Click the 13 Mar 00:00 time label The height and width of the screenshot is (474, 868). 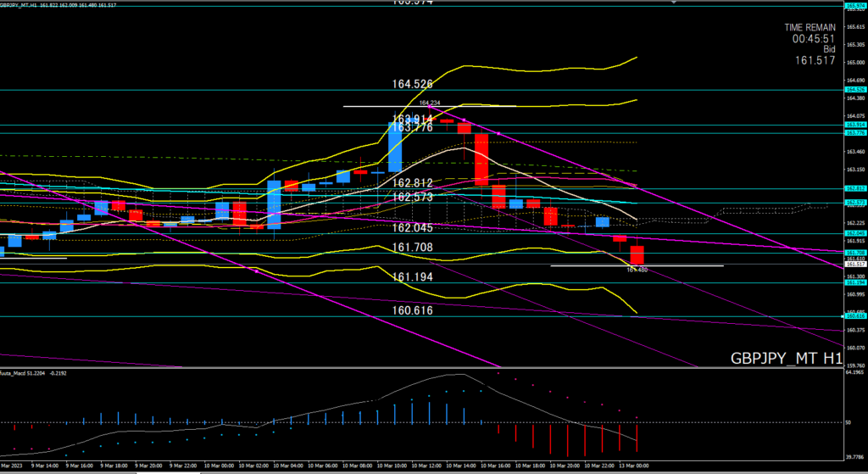pos(634,466)
